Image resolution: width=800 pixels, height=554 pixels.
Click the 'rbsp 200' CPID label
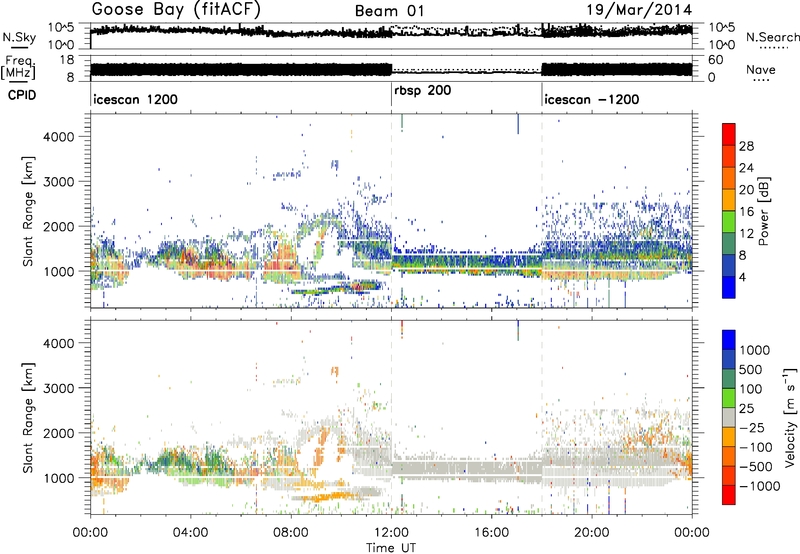pyautogui.click(x=422, y=91)
